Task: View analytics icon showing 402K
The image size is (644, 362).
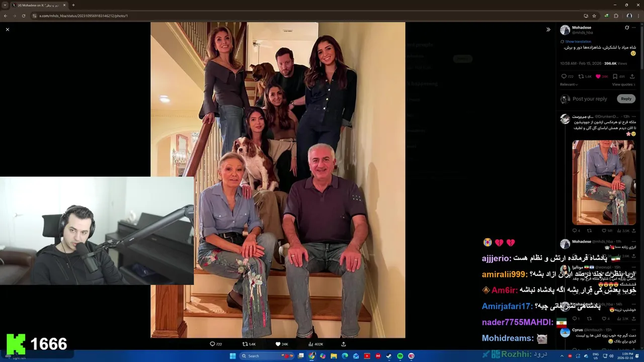Action: [310, 344]
